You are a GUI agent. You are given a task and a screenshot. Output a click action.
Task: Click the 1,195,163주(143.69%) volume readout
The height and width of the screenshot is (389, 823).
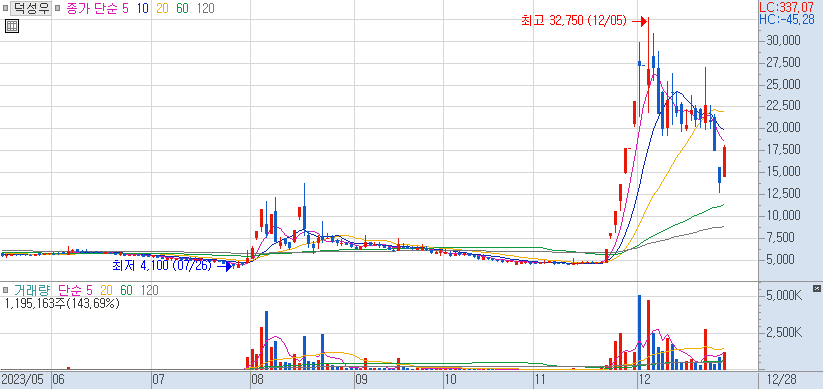62,303
